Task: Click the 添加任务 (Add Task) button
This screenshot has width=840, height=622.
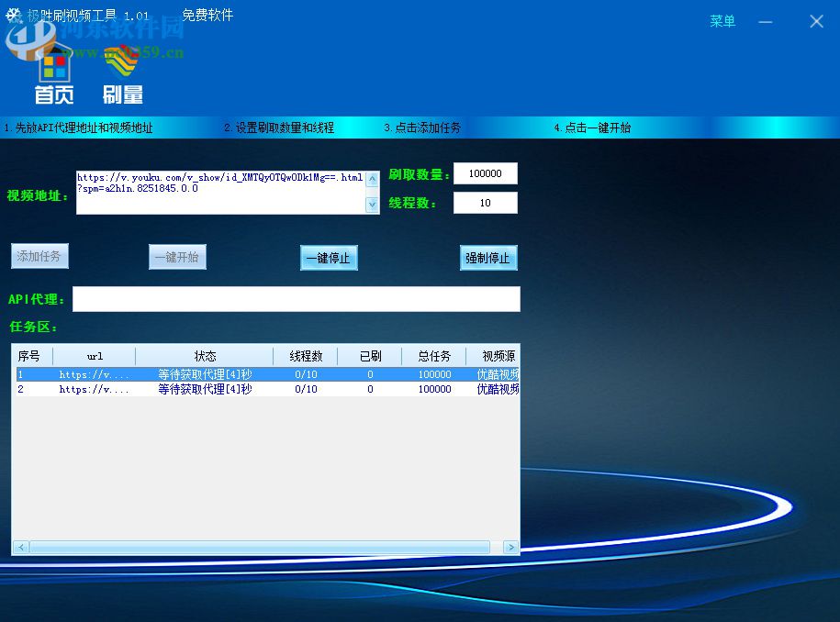Action: 39,256
